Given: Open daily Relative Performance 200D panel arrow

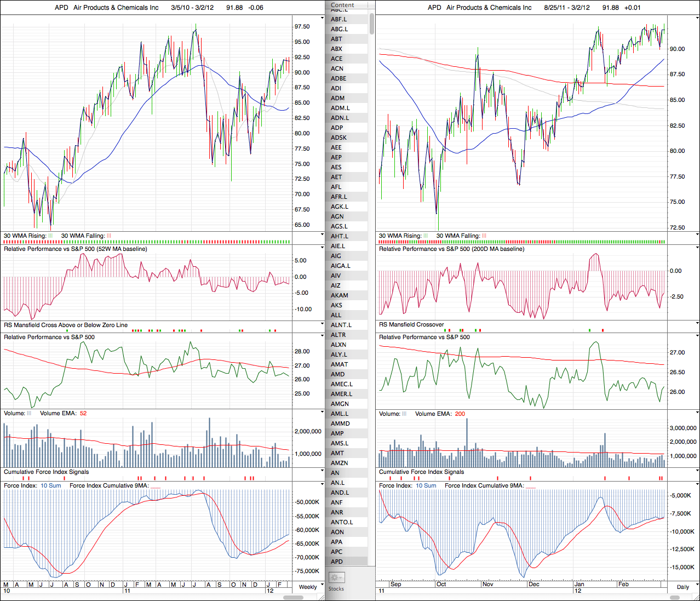Looking at the screenshot, I should 697,248.
